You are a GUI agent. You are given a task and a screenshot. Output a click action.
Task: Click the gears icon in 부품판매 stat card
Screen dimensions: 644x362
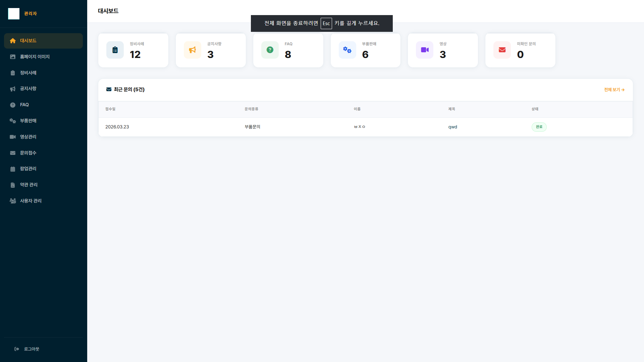point(347,50)
